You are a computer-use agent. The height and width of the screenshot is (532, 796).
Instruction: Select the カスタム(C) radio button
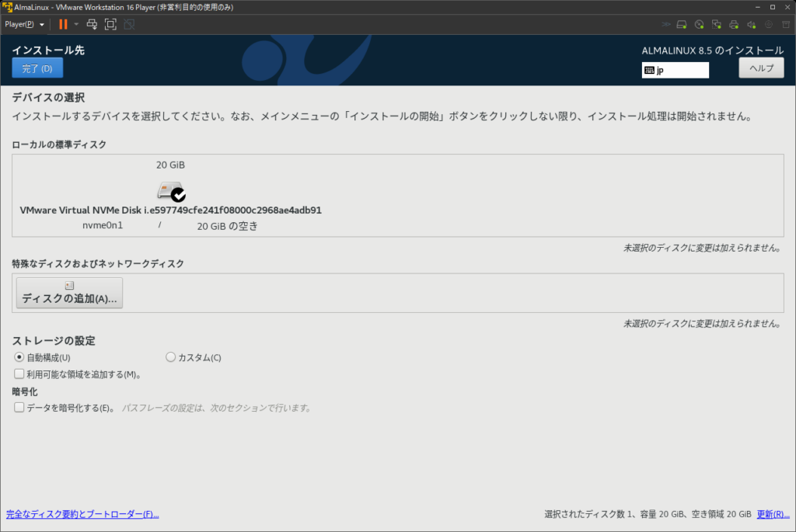click(x=170, y=357)
